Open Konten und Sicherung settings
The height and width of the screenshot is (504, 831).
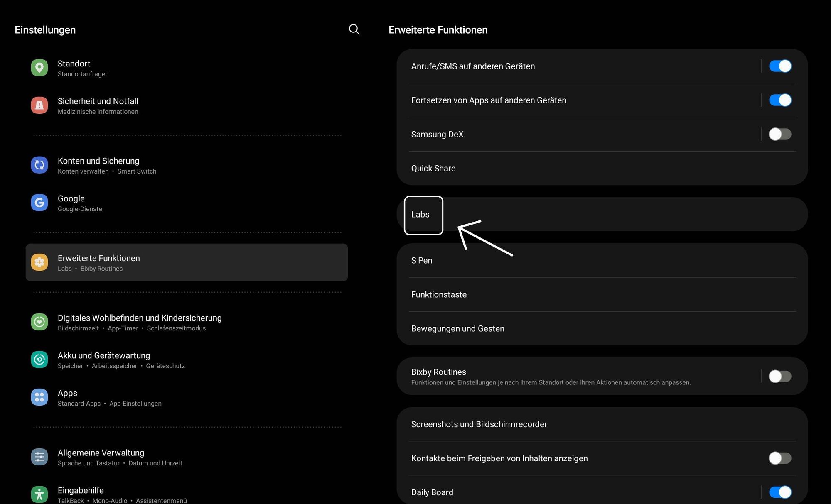187,165
